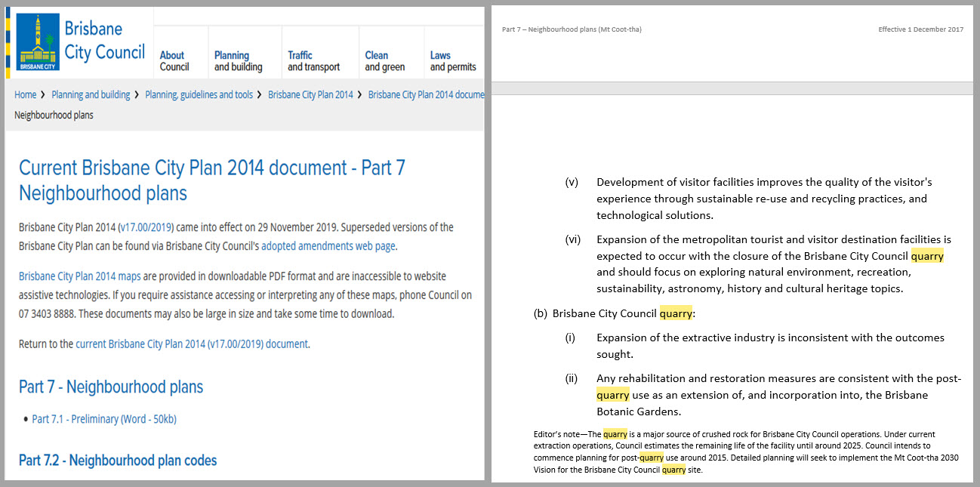Click highlighted 'quarry' in item (vi)

point(927,256)
